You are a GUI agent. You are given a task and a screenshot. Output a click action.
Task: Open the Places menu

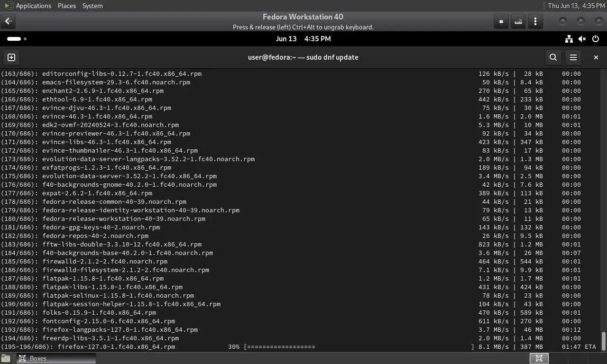pos(67,6)
